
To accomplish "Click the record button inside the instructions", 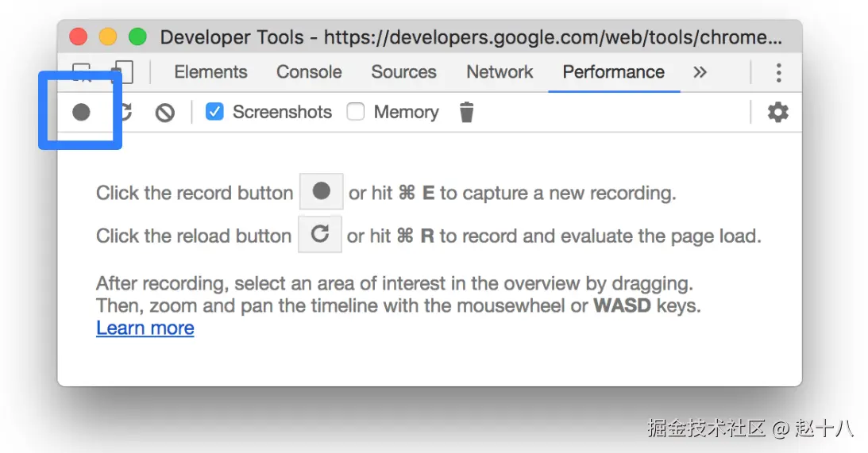I will [x=321, y=192].
